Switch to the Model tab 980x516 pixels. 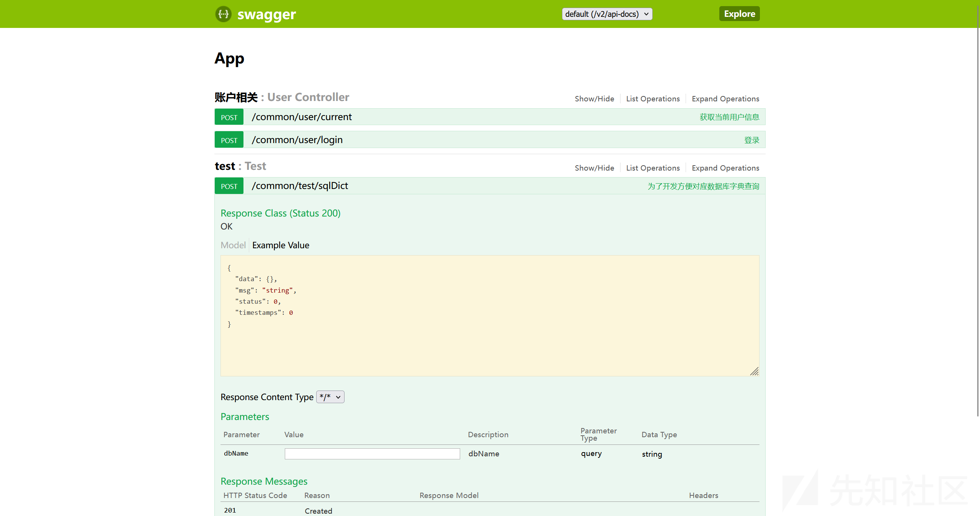[233, 245]
